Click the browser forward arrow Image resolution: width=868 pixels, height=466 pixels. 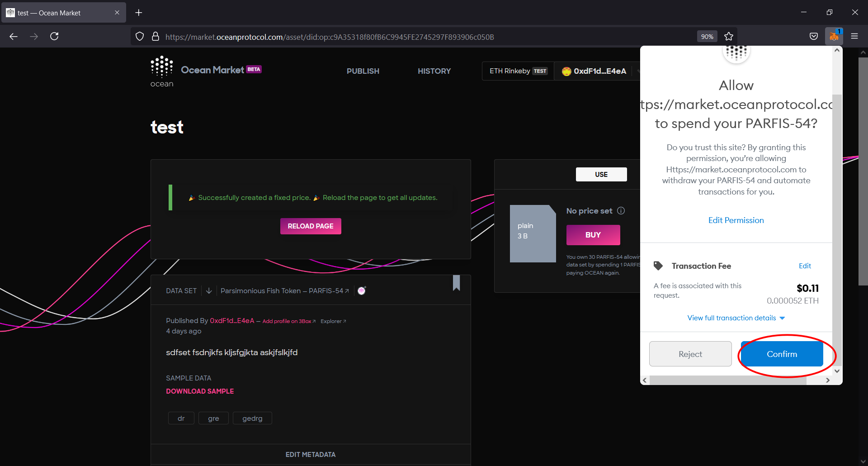(x=34, y=37)
